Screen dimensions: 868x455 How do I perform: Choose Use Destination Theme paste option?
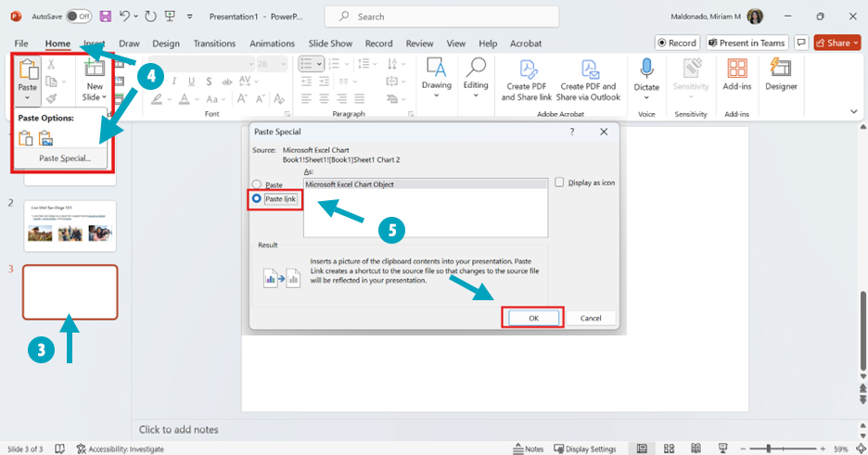tap(25, 138)
